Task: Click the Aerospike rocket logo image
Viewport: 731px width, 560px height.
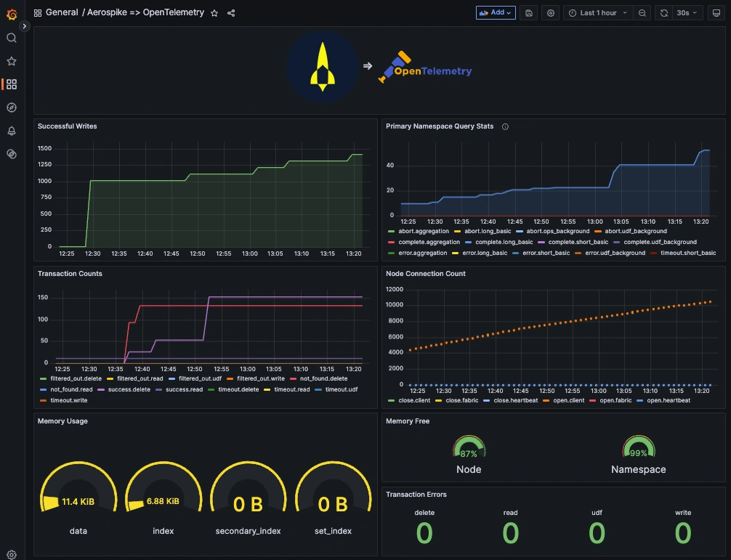Action: 322,67
